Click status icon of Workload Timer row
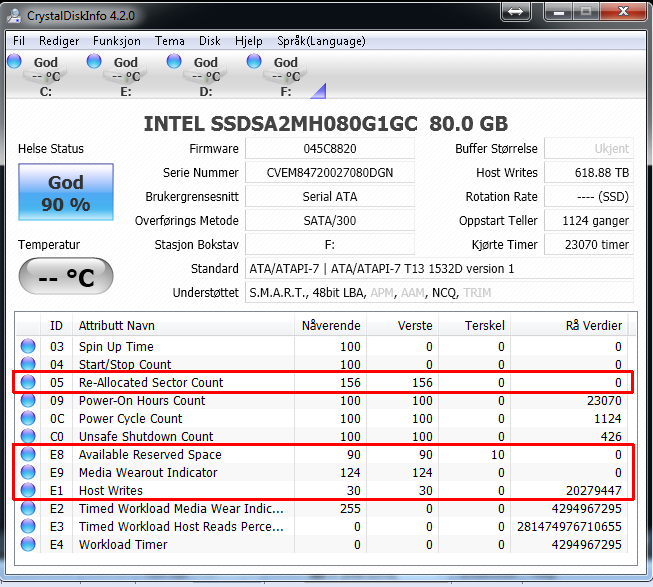The width and height of the screenshot is (653, 587). 28,544
